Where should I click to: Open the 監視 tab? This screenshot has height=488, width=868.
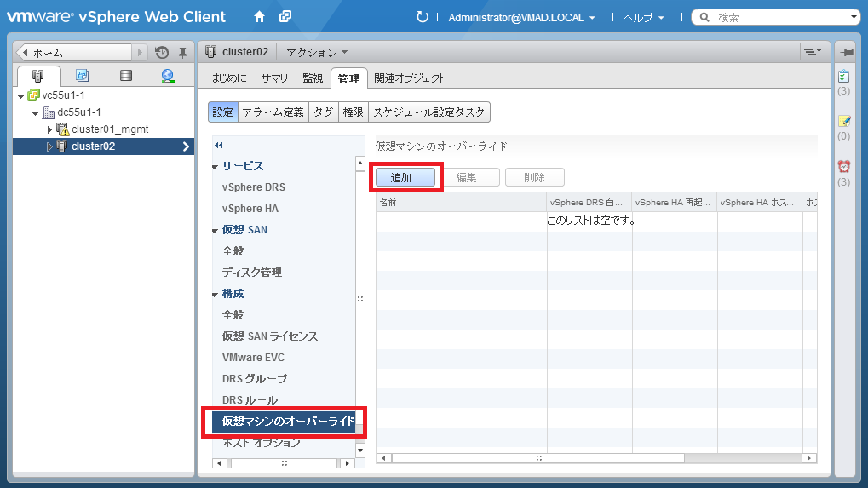[313, 78]
